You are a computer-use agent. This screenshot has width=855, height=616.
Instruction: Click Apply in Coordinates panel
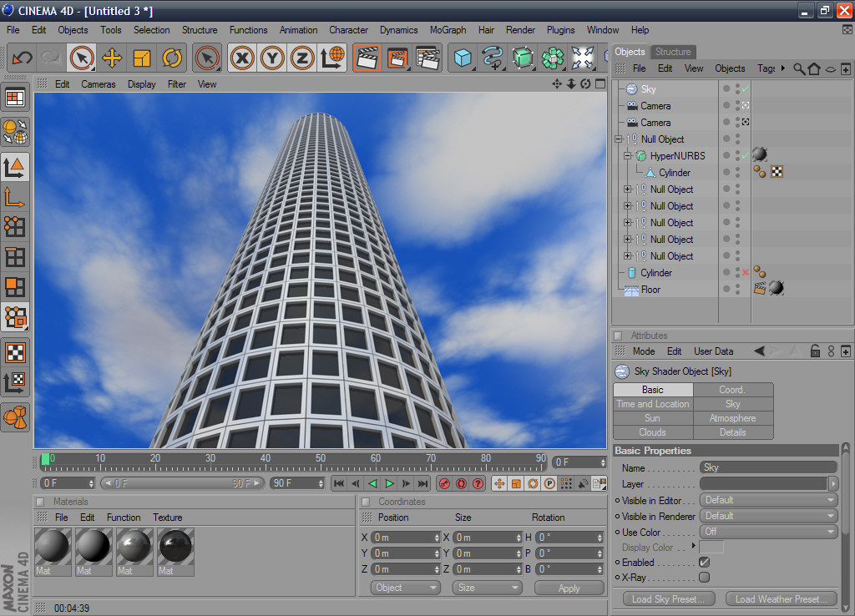(x=569, y=588)
